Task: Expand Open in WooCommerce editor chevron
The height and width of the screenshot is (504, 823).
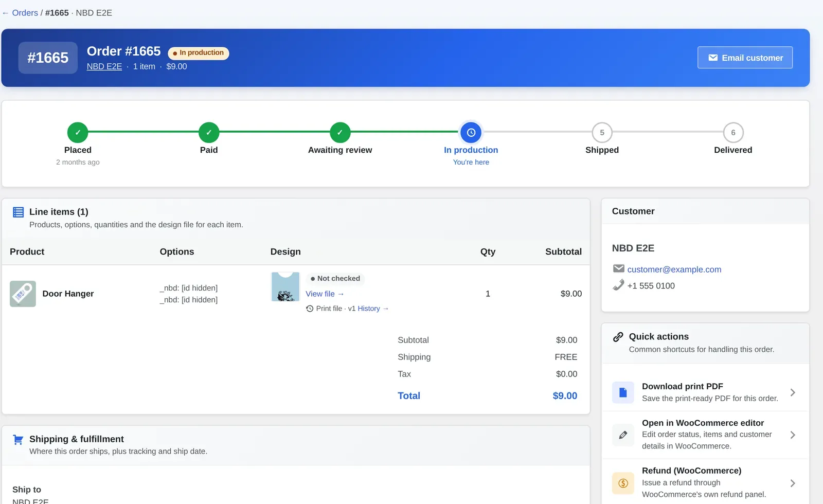Action: coord(793,435)
